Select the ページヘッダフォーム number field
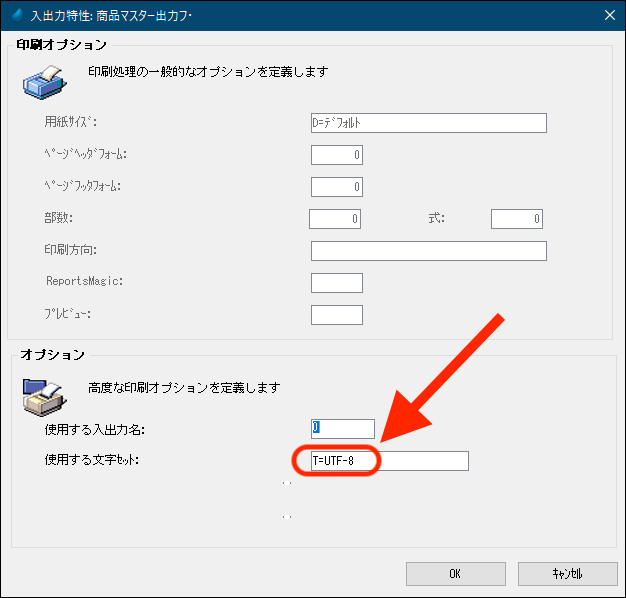Viewport: 626px width, 598px height. [336, 155]
